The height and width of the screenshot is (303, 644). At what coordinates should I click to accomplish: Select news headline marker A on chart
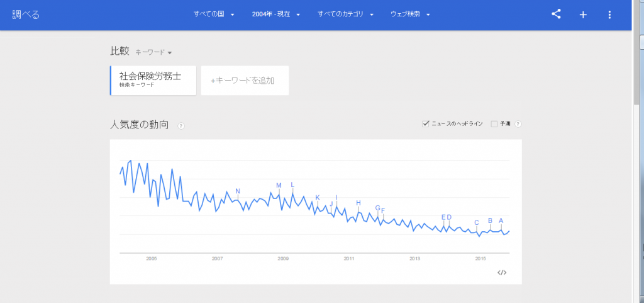click(x=501, y=220)
